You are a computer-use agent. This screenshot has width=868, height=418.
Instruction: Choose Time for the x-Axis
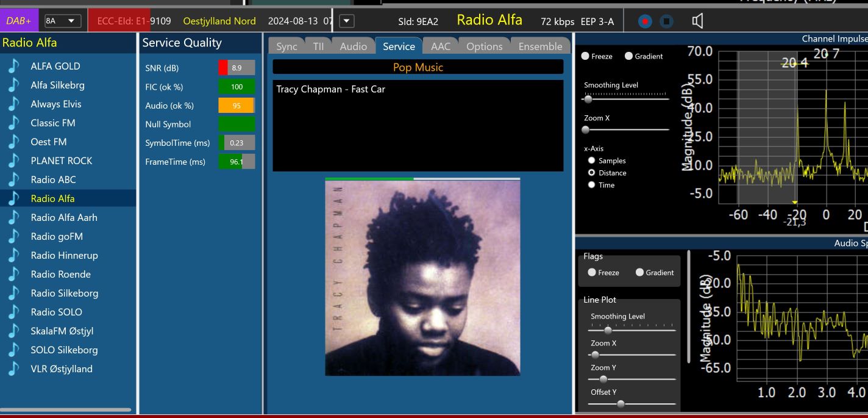coord(591,185)
